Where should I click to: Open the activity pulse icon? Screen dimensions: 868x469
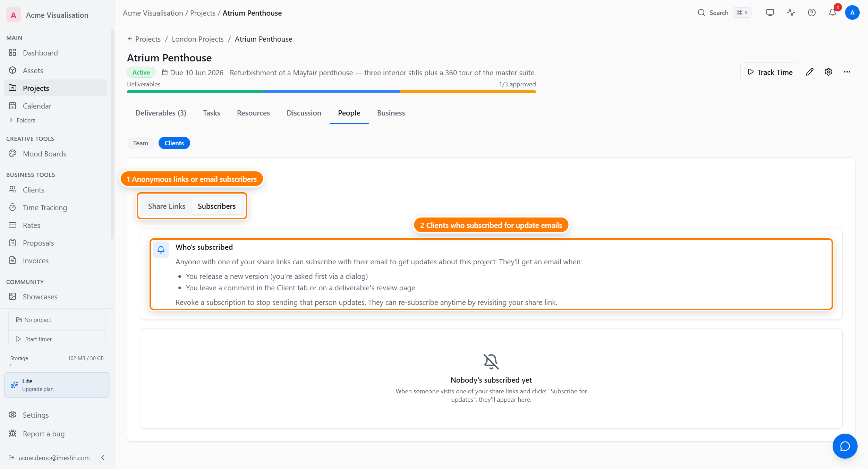point(791,13)
